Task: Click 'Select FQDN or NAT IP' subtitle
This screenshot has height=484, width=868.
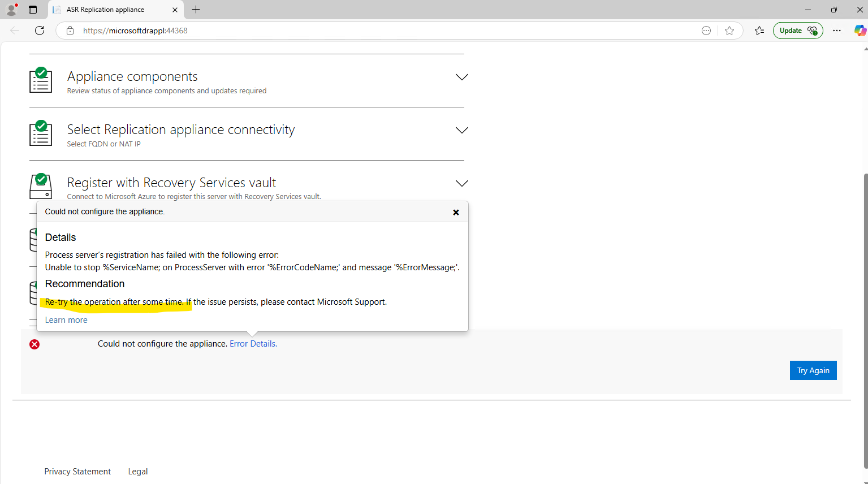Action: pyautogui.click(x=104, y=144)
